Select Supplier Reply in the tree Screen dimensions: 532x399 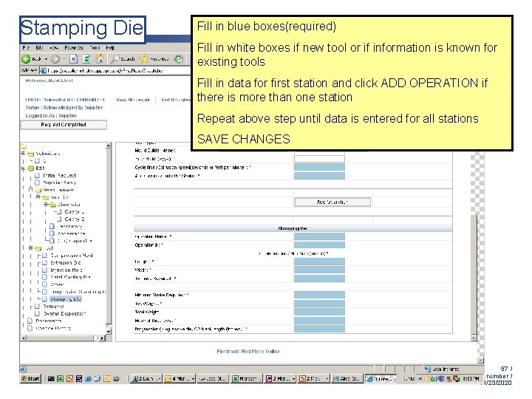tap(60, 183)
